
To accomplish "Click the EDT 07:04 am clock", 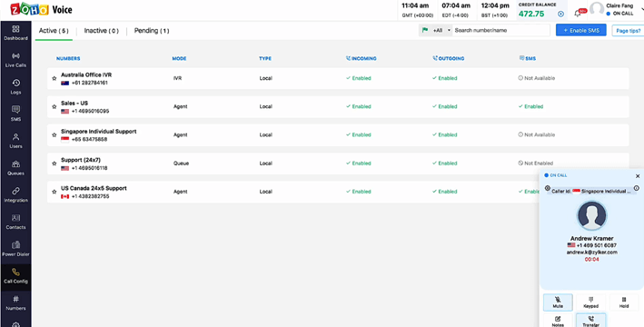I will click(x=456, y=10).
